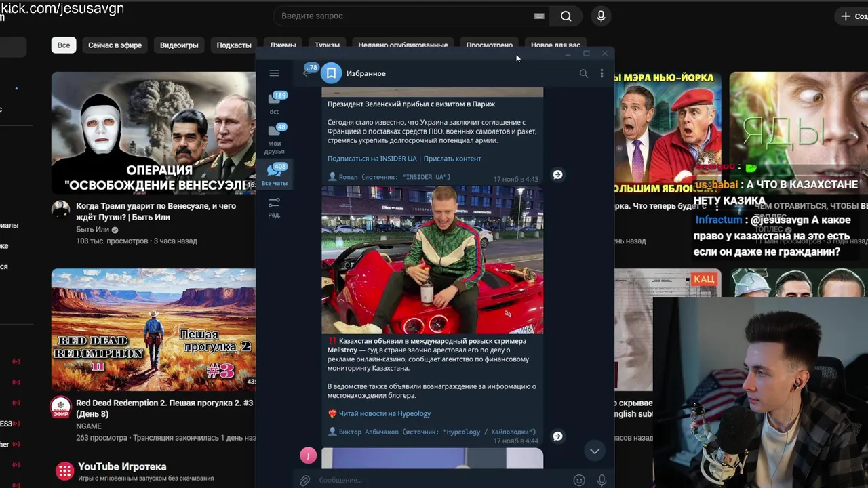
Task: Open the Быть Или channel name
Action: click(93, 230)
